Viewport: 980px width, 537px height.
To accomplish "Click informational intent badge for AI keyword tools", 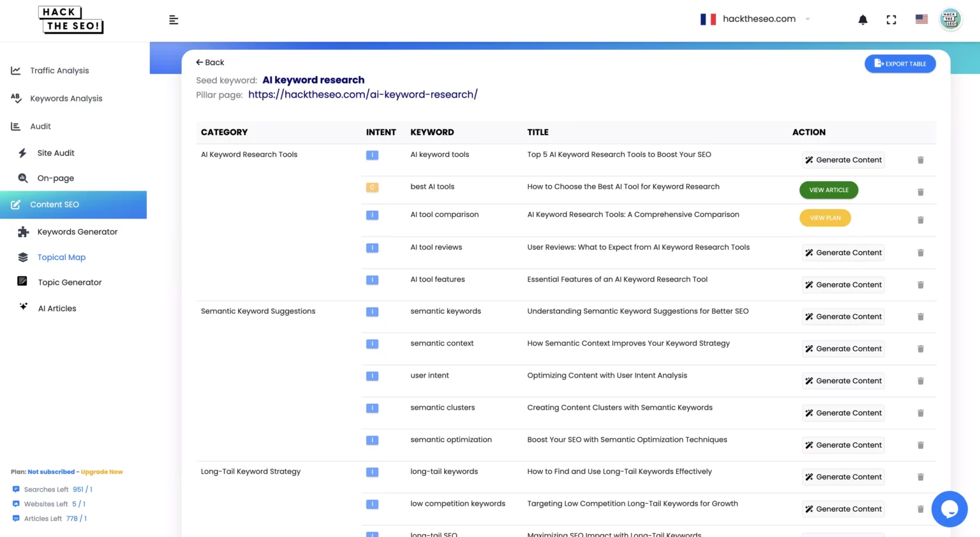I will 372,155.
